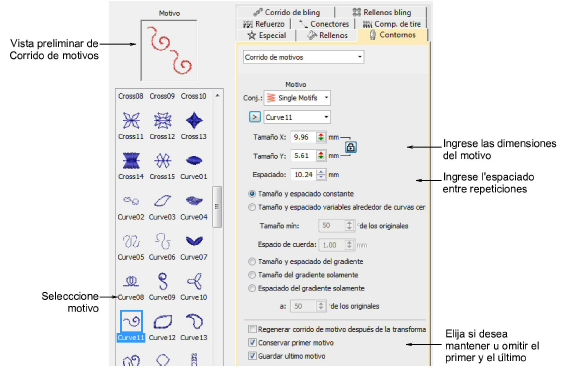
Task: Click the Cross09 motif label
Action: [162, 96]
